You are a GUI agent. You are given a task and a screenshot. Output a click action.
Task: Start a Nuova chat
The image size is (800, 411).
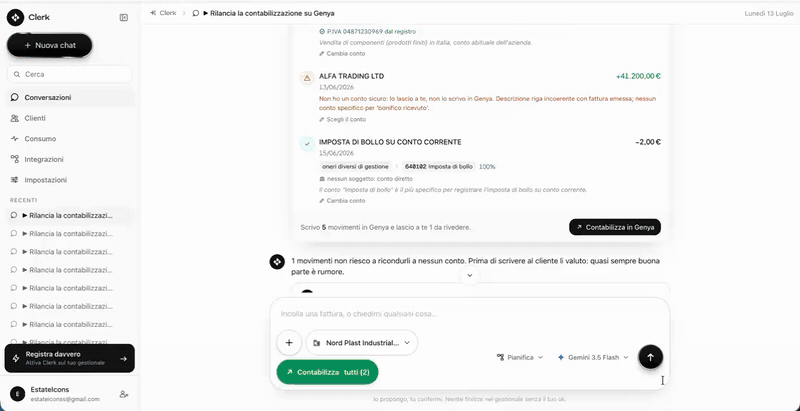click(49, 45)
